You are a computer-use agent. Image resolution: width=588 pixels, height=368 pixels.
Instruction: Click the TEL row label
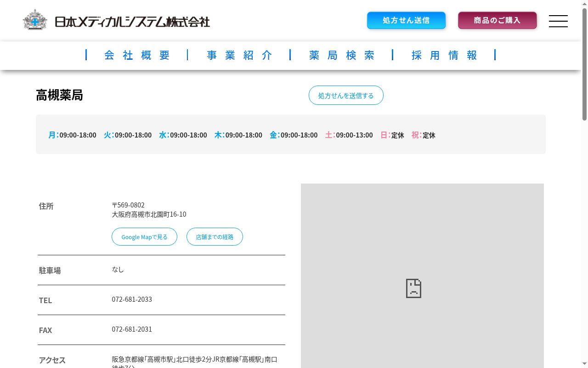coord(45,300)
